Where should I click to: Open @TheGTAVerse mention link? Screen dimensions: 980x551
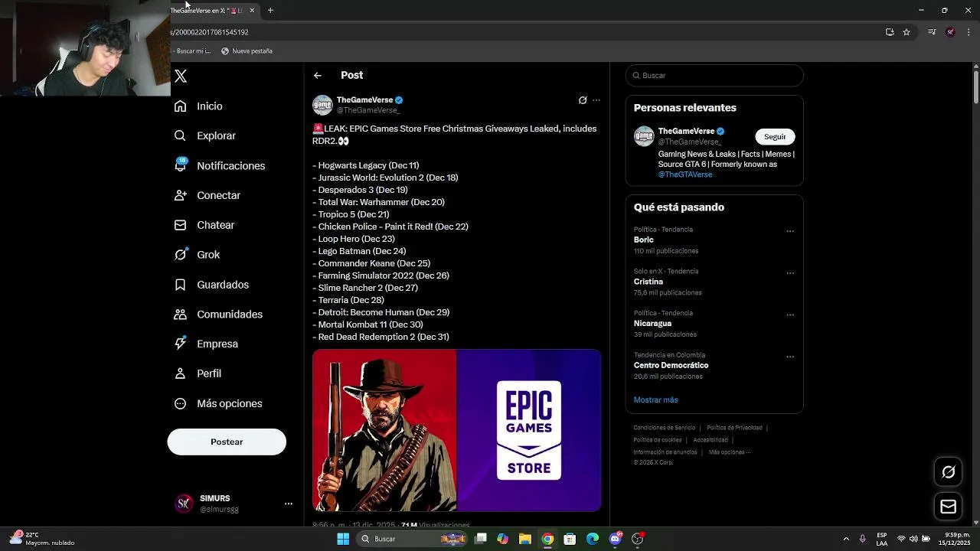click(x=685, y=174)
